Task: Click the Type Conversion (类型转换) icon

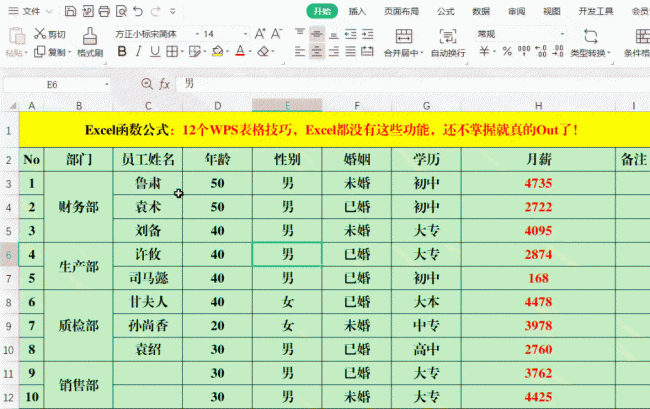Action: (x=590, y=36)
